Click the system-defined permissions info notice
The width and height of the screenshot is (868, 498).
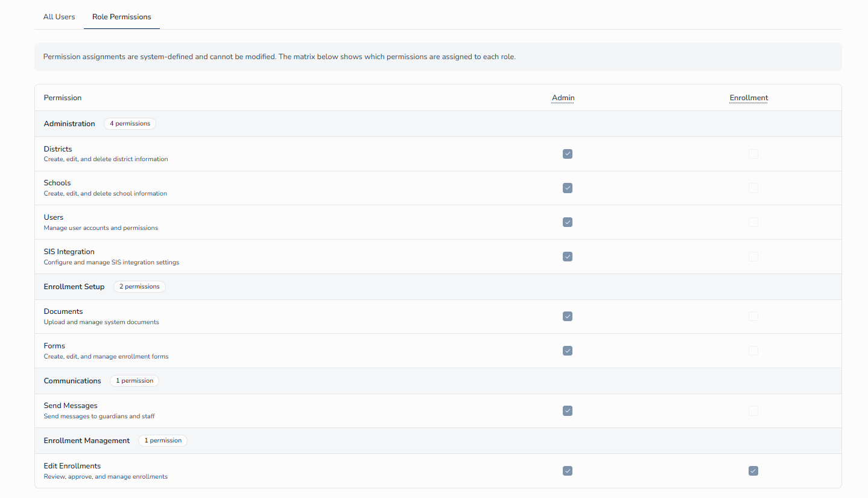(x=438, y=57)
